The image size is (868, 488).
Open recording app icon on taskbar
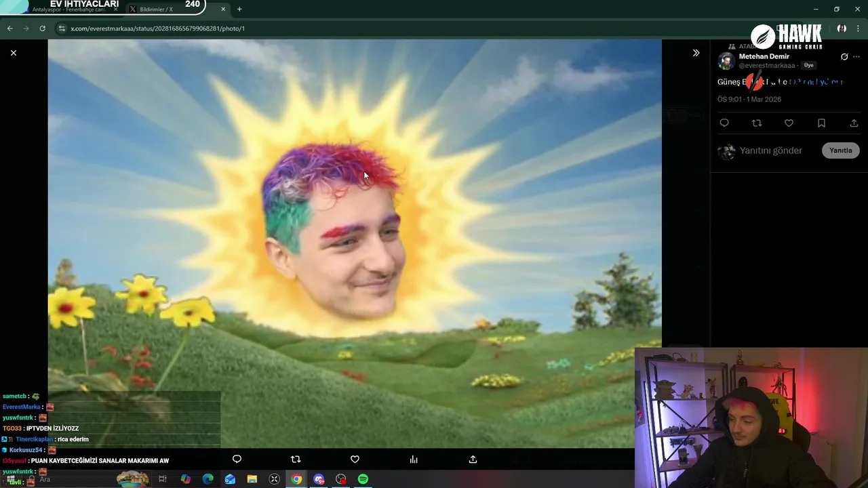[341, 479]
